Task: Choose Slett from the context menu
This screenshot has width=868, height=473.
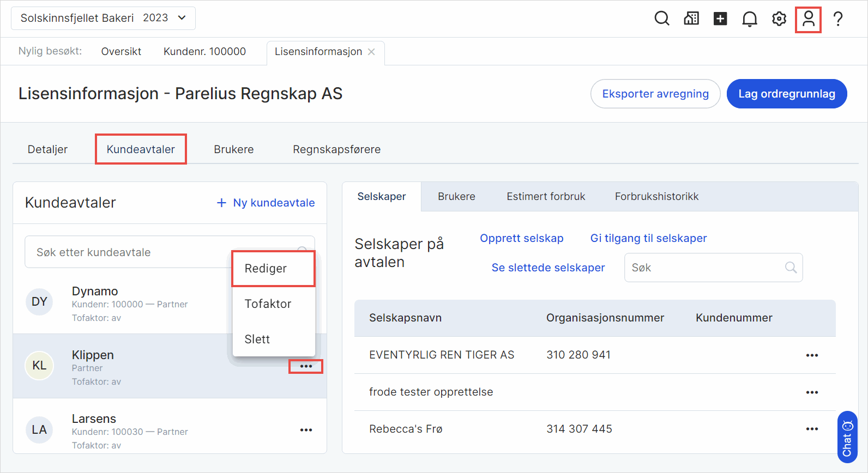Action: [x=257, y=339]
